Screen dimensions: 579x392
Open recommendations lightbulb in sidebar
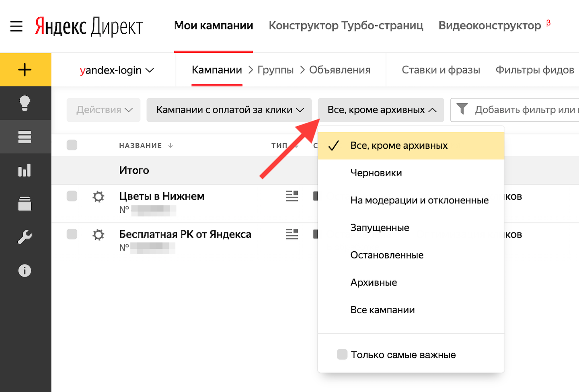25,103
